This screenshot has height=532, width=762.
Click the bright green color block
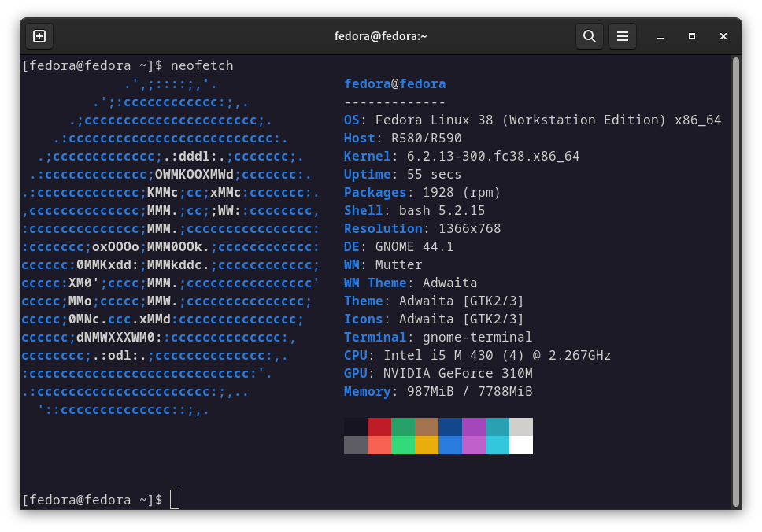[x=403, y=445]
